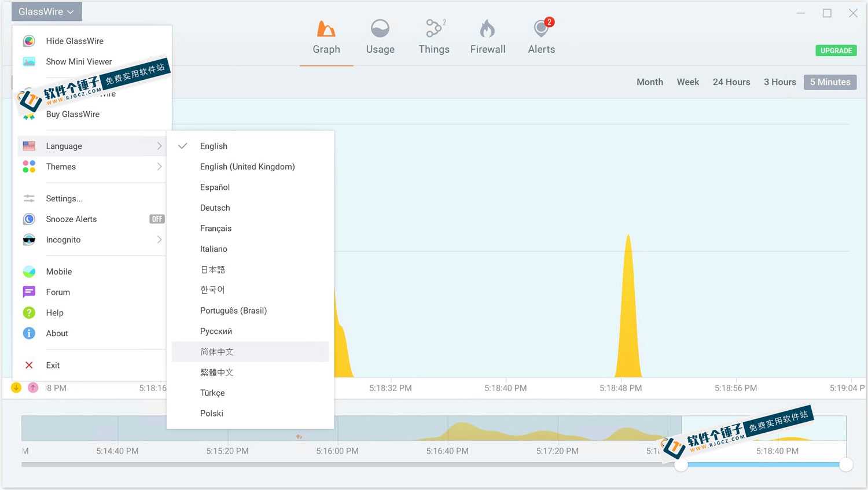Image resolution: width=868 pixels, height=490 pixels.
Task: Click the red Exit X icon
Action: 29,366
